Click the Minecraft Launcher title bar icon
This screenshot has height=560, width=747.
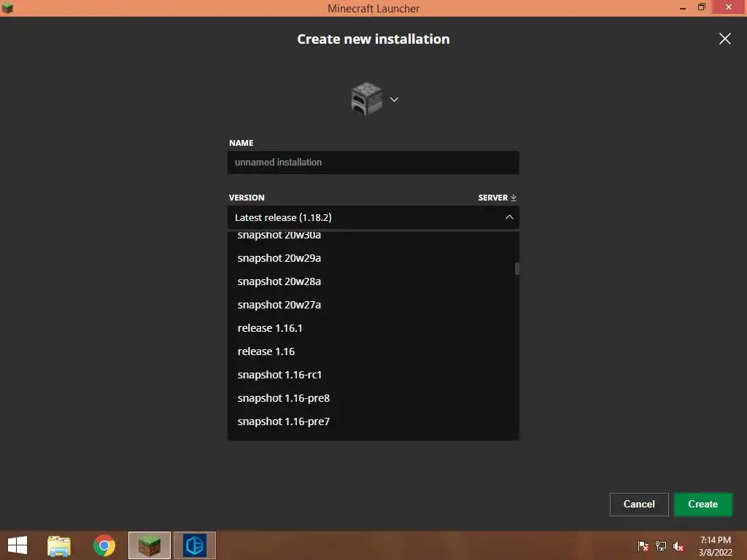point(7,8)
